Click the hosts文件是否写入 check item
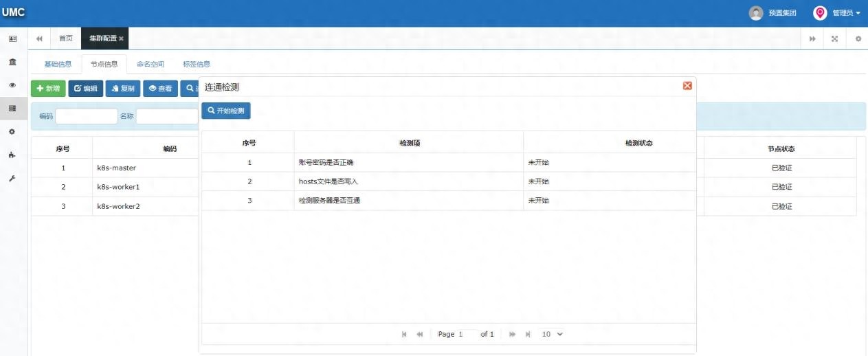 (329, 181)
